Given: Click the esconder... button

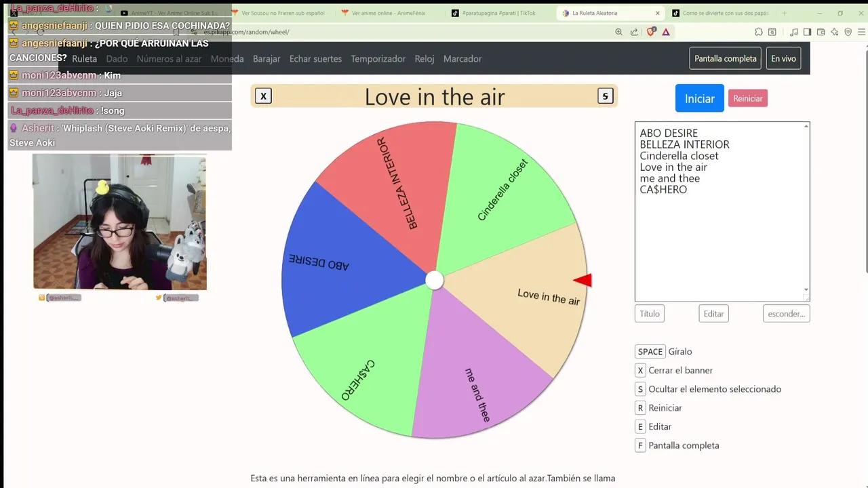Looking at the screenshot, I should coord(787,314).
